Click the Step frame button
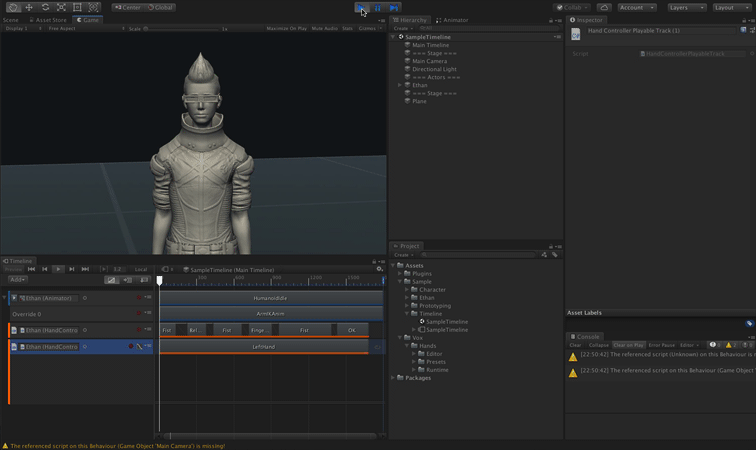This screenshot has width=756, height=450. click(x=394, y=7)
